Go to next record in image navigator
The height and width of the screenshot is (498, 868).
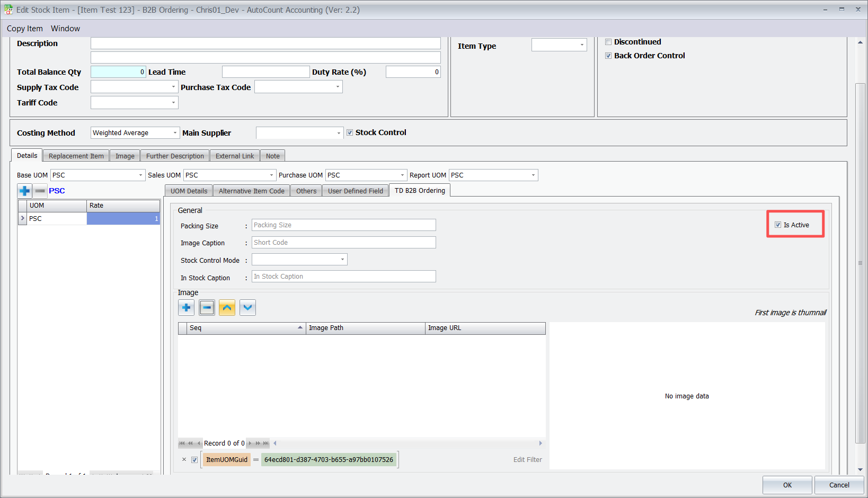250,443
